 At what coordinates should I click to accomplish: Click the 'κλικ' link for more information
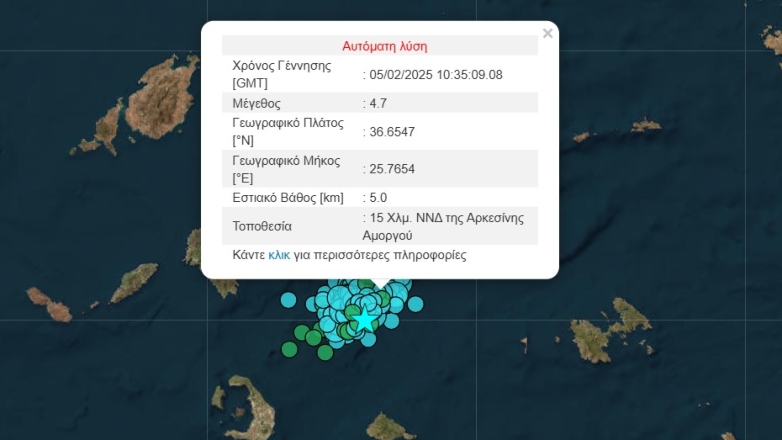[x=279, y=255]
